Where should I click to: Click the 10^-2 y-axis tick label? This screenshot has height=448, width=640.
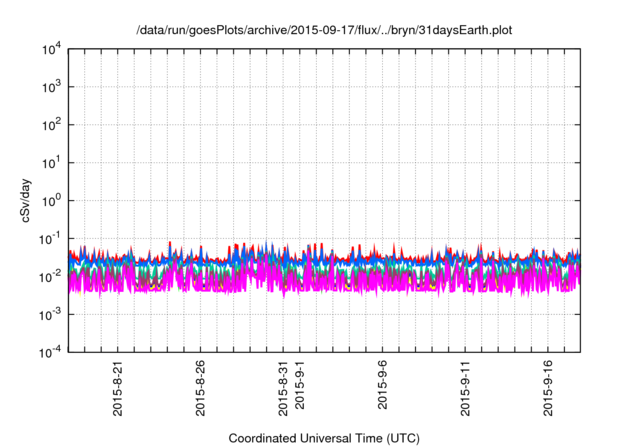tap(49, 276)
